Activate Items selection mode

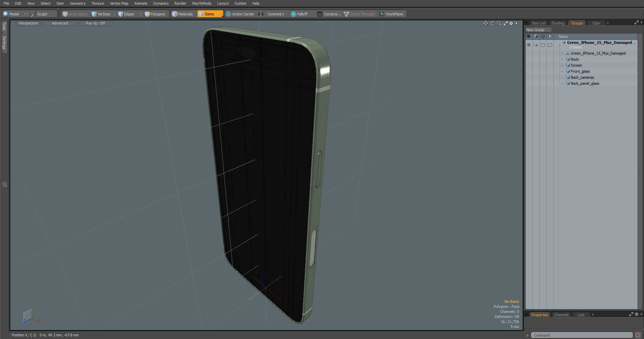click(210, 14)
